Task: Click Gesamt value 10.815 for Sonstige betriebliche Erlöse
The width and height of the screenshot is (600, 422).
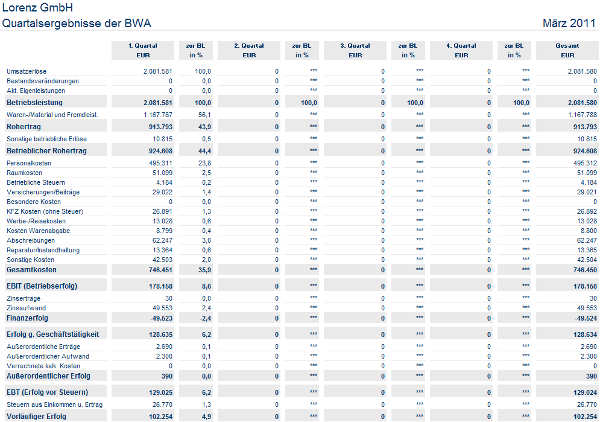Action: point(587,139)
